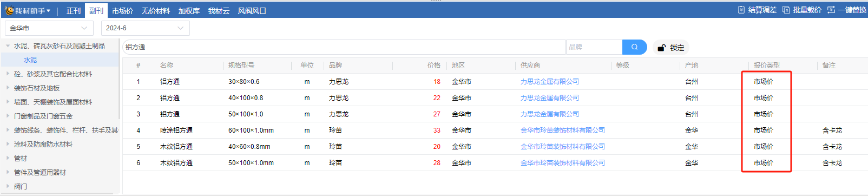
Task: Click the 批量载价 icon
Action: tap(786, 10)
